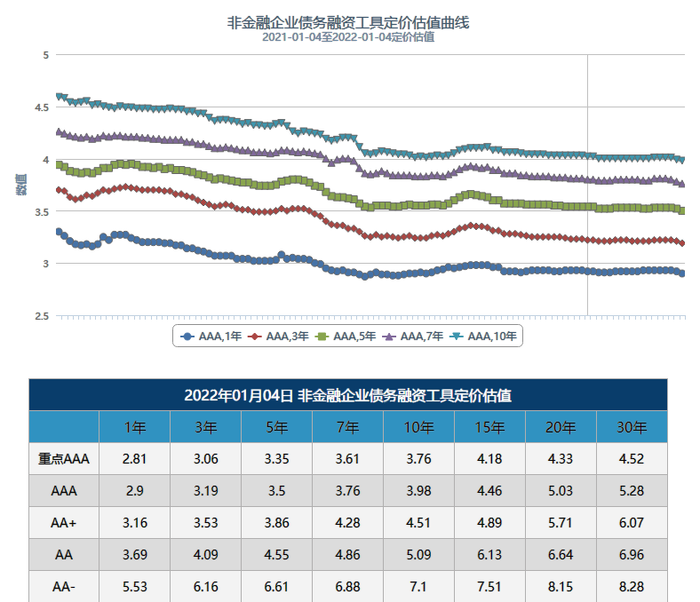Select the 2.81 cell in 重点AAA row
700x602 pixels.
click(135, 459)
